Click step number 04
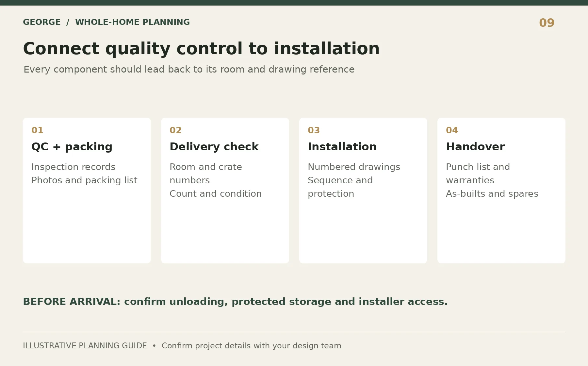This screenshot has height=366, width=588. 452,130
